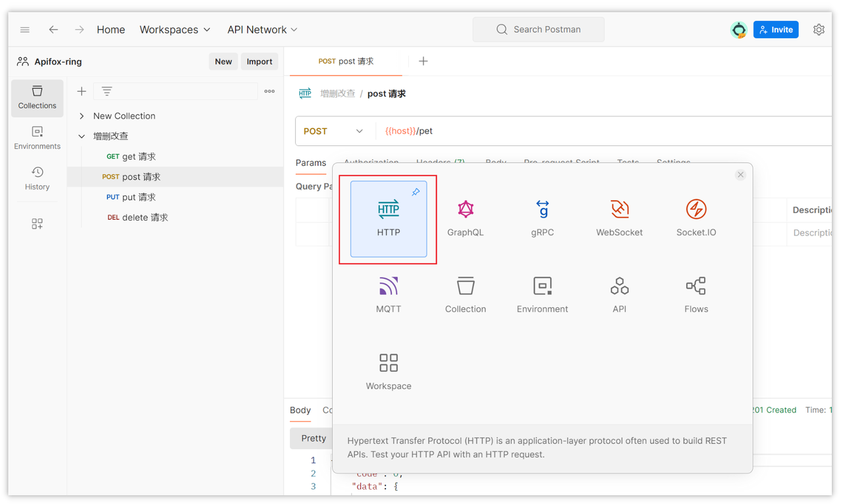Open the settings gear
843x504 pixels.
(x=819, y=30)
